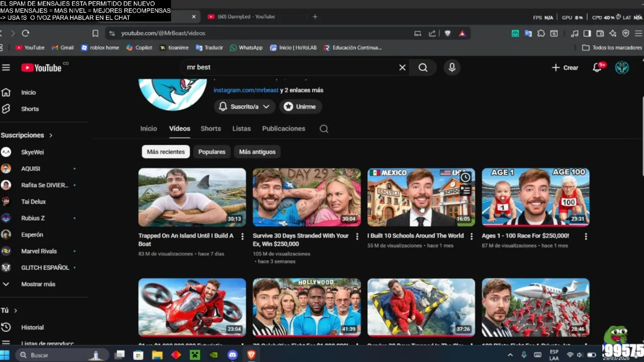Image resolution: width=644 pixels, height=362 pixels.
Task: Open the notifications bell with 9+ badge
Action: 598,67
